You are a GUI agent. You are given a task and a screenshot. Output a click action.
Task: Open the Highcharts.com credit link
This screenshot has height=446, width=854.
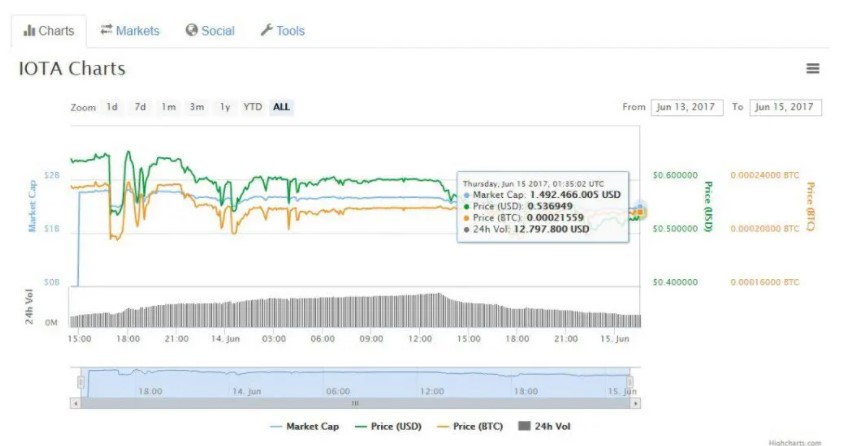click(795, 442)
